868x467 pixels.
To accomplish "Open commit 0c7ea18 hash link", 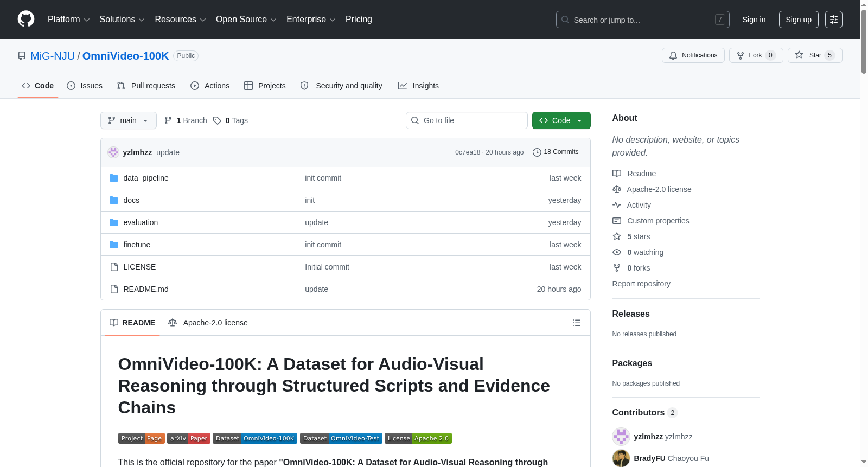I will tap(468, 152).
